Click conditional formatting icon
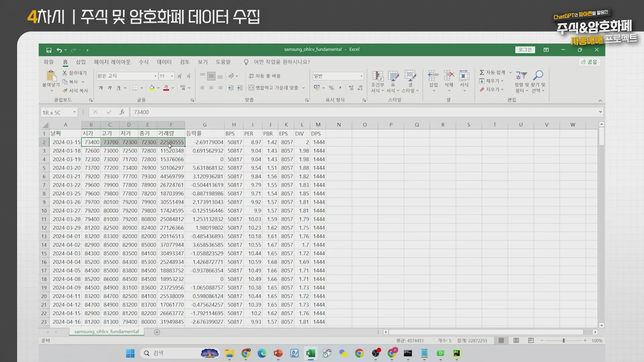The image size is (644, 362). [x=378, y=76]
